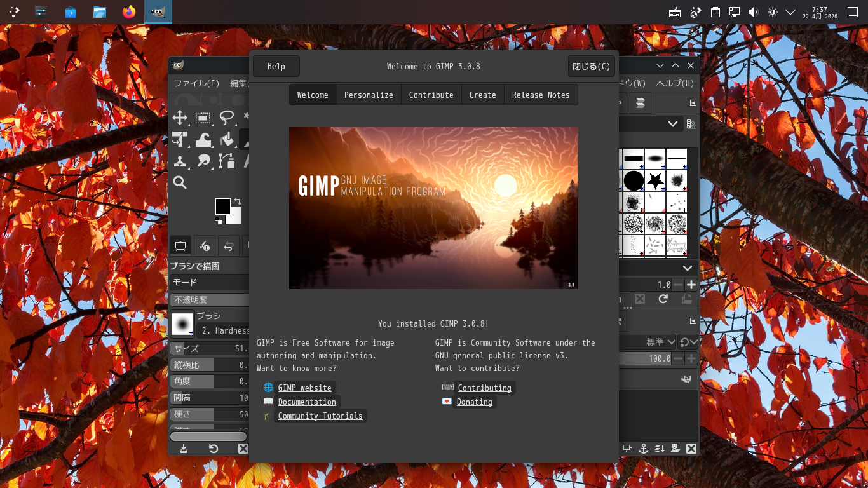868x488 pixels.
Task: Adjust the 不透明度 opacity slider
Action: pos(210,299)
